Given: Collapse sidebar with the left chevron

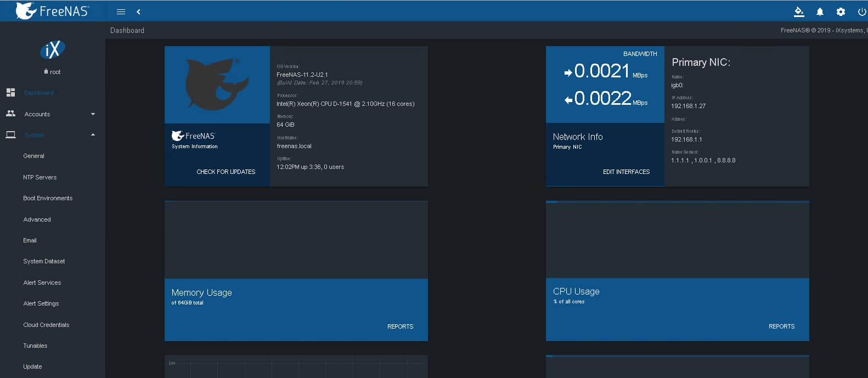Looking at the screenshot, I should click(x=138, y=12).
